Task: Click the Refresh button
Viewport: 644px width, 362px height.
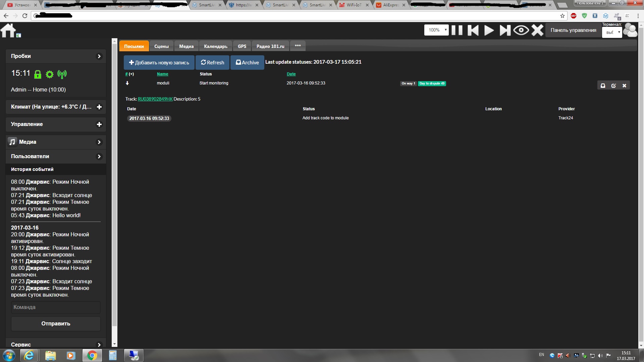Action: [x=212, y=63]
